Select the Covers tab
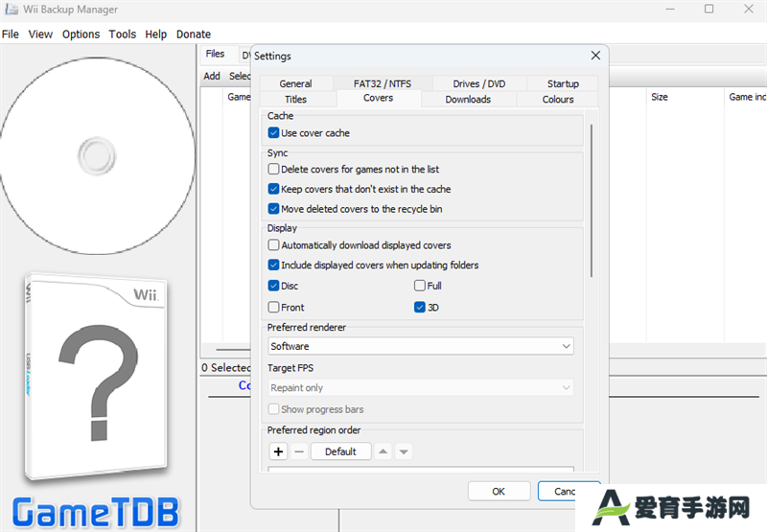 coord(378,98)
